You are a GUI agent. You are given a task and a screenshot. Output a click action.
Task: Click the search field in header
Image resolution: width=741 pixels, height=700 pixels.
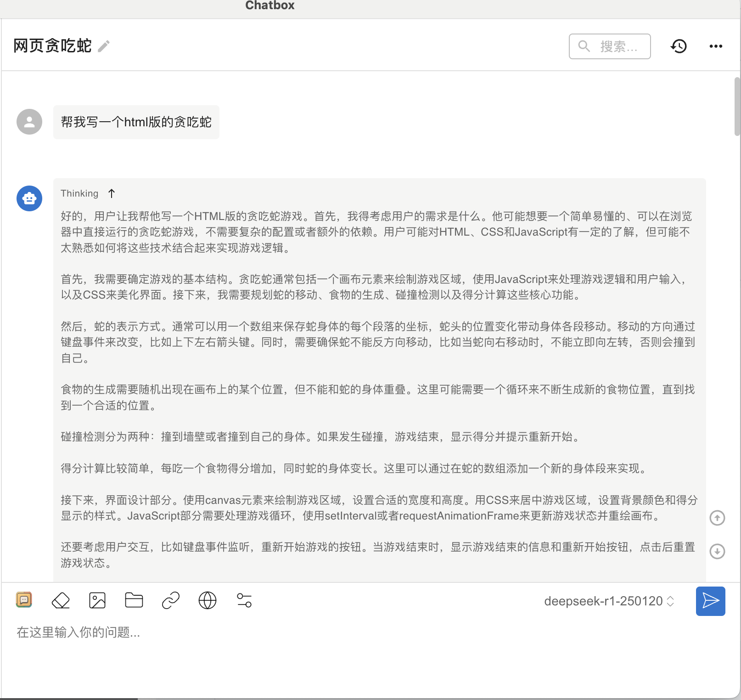pos(610,46)
